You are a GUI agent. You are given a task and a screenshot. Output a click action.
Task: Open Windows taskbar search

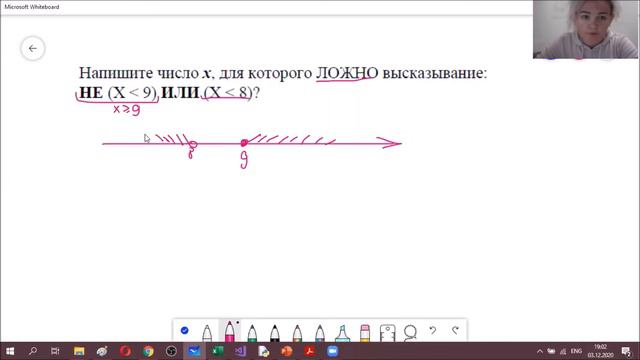[x=33, y=351]
